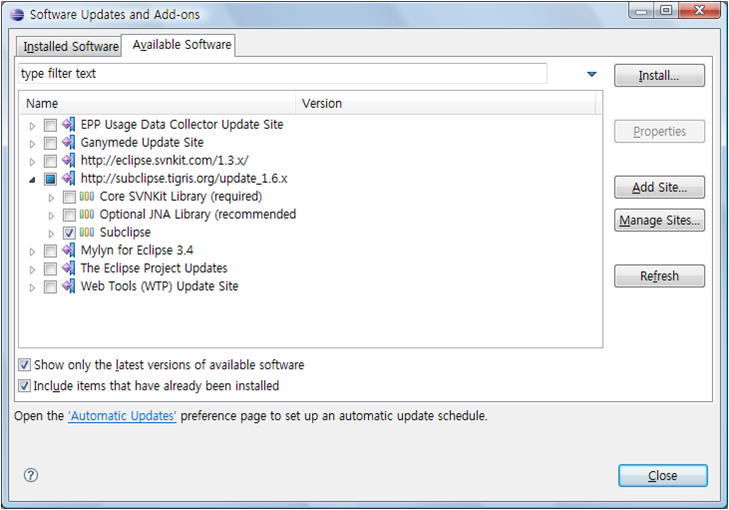The height and width of the screenshot is (510, 729).
Task: Expand the Optional JNA Library node
Action: [51, 216]
